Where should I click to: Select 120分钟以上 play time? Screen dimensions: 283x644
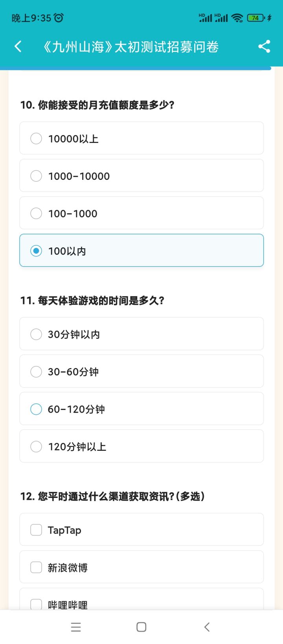click(36, 446)
